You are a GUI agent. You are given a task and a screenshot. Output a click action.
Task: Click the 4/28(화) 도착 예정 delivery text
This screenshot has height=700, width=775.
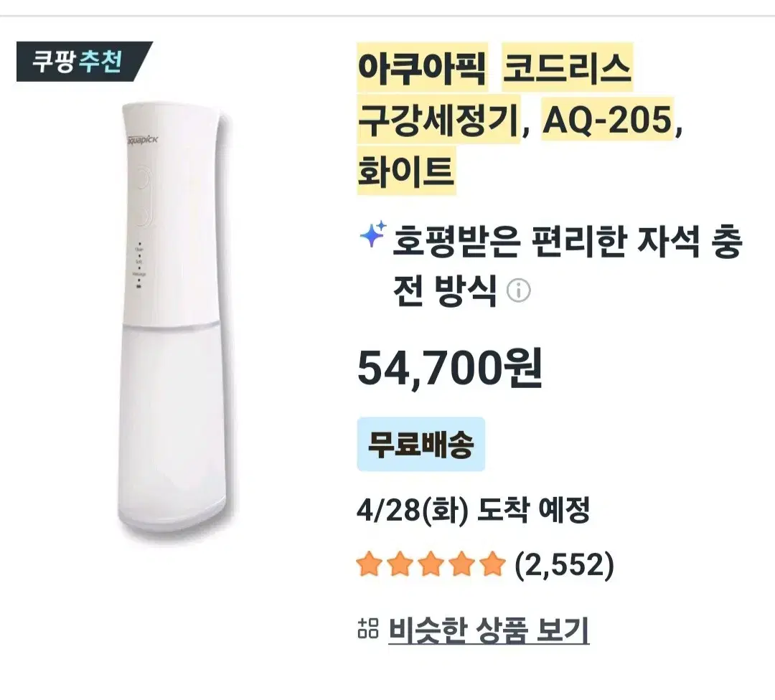point(473,511)
